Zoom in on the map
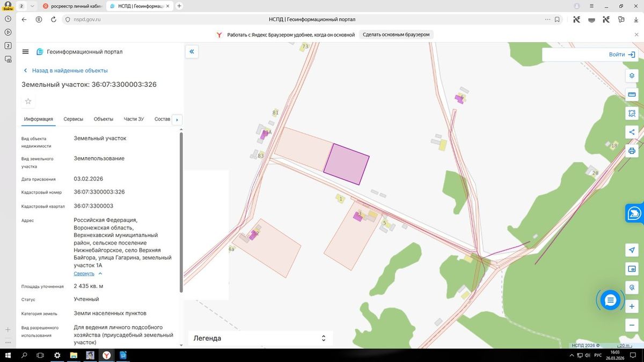The width and height of the screenshot is (644, 362). point(632,306)
